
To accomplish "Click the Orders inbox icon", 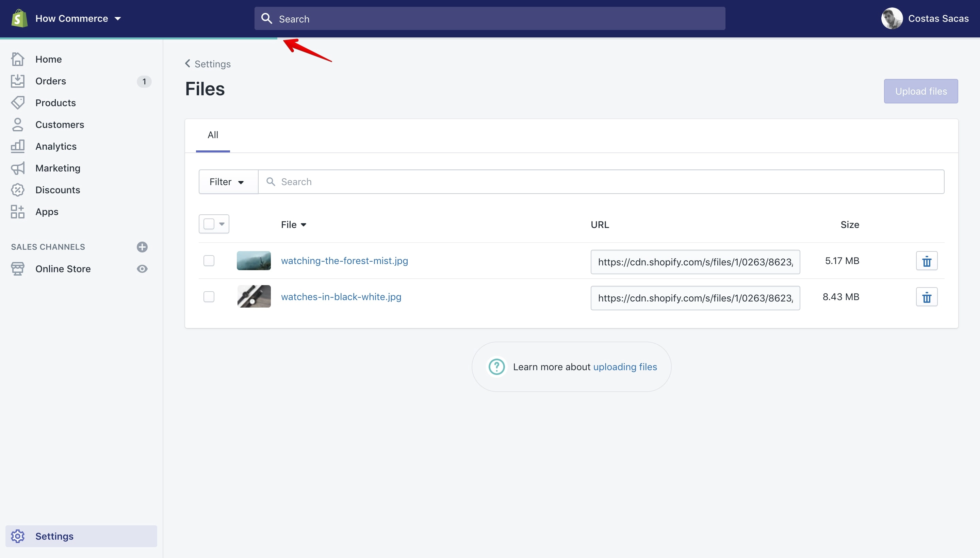I will (x=18, y=81).
